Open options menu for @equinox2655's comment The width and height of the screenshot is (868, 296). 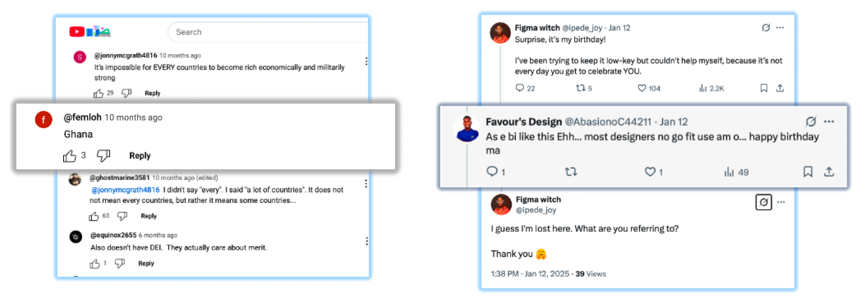(x=367, y=241)
